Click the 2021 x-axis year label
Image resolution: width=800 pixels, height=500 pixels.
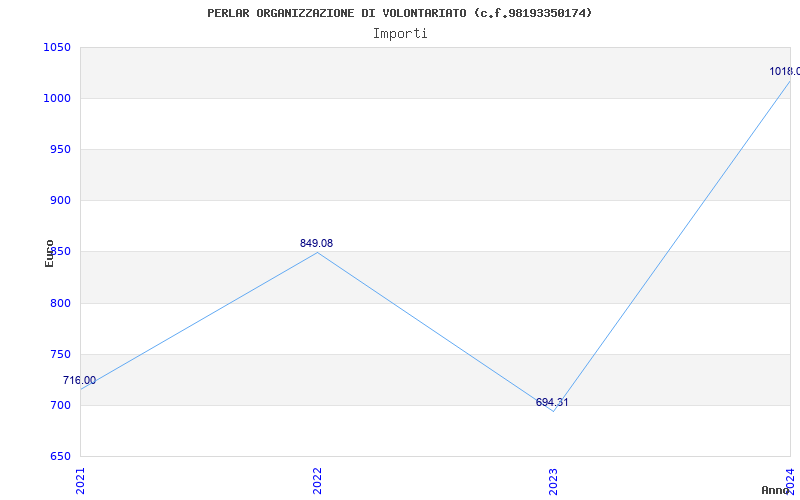[x=81, y=481]
